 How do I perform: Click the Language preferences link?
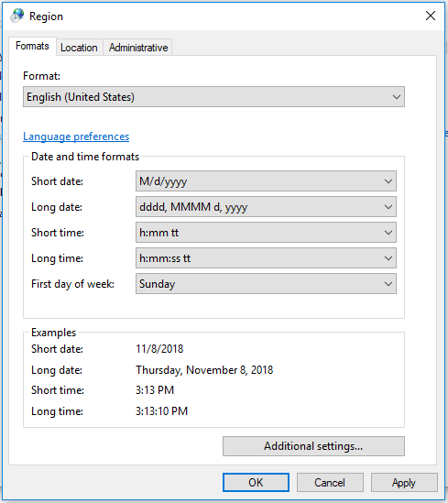(x=76, y=137)
